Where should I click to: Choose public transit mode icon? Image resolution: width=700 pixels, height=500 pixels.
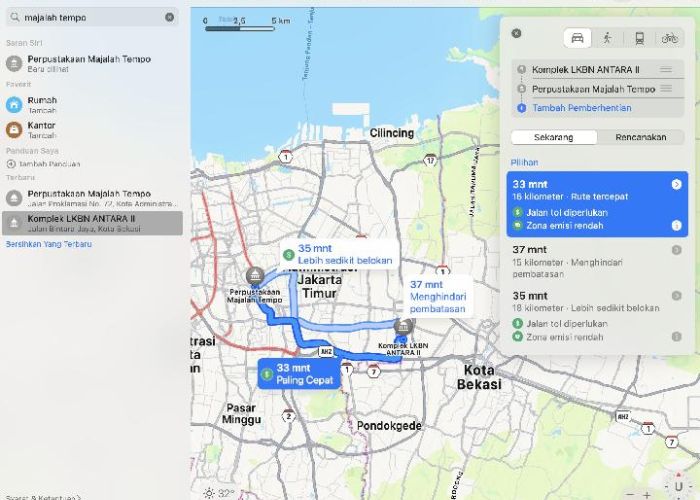638,38
